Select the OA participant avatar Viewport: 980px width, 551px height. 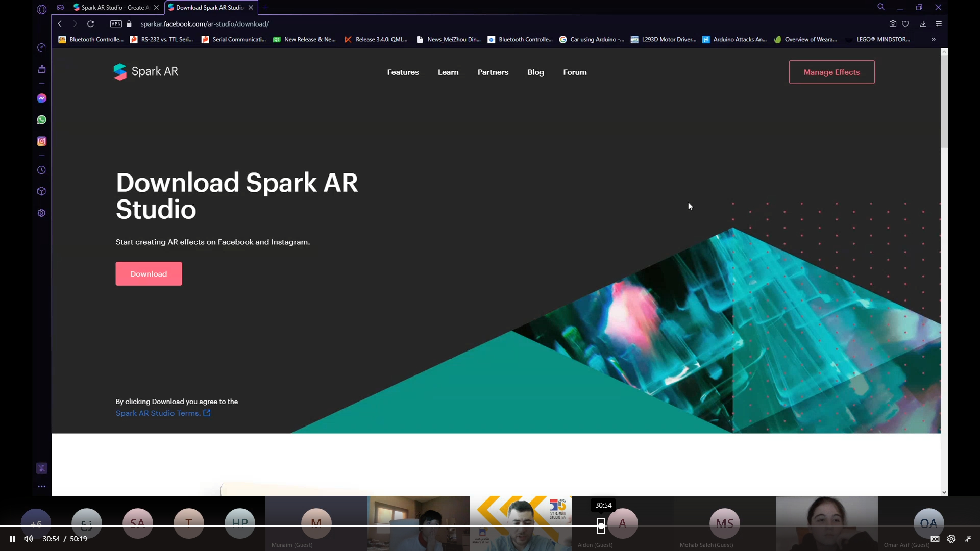pyautogui.click(x=928, y=523)
